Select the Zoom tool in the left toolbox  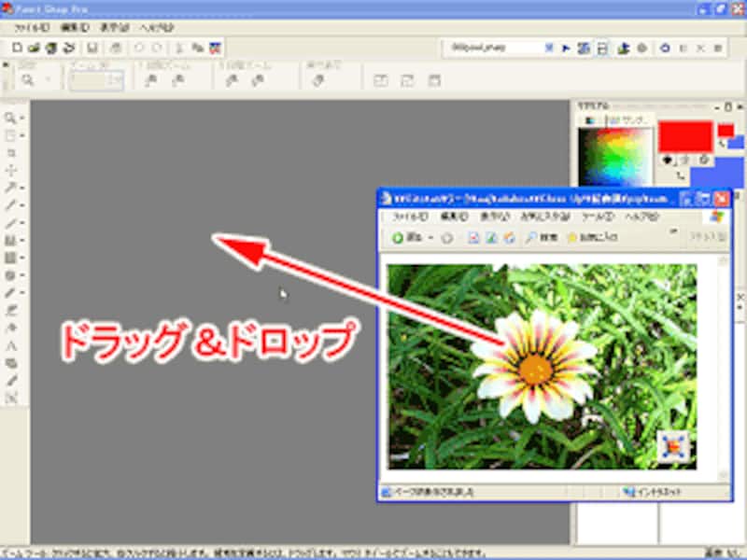pyautogui.click(x=10, y=119)
